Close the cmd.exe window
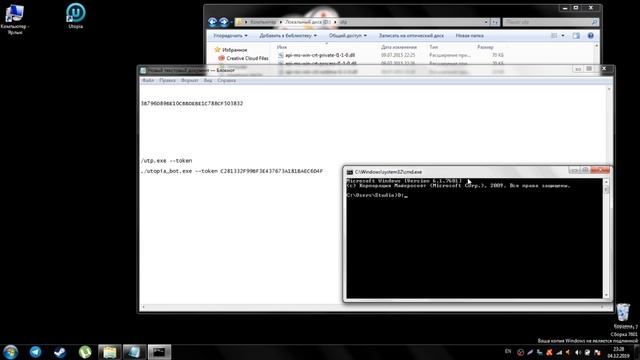The height and width of the screenshot is (360, 640). pyautogui.click(x=600, y=170)
